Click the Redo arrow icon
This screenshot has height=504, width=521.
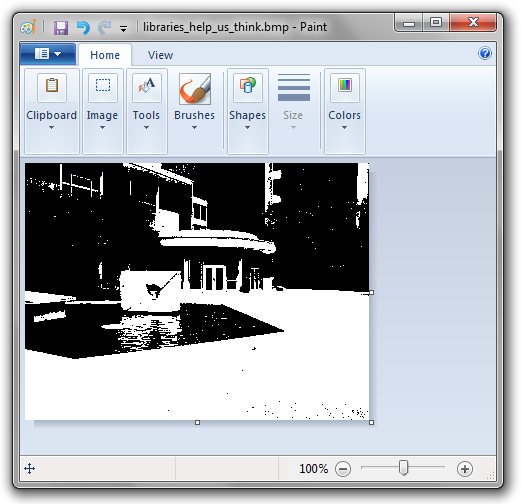coord(105,28)
